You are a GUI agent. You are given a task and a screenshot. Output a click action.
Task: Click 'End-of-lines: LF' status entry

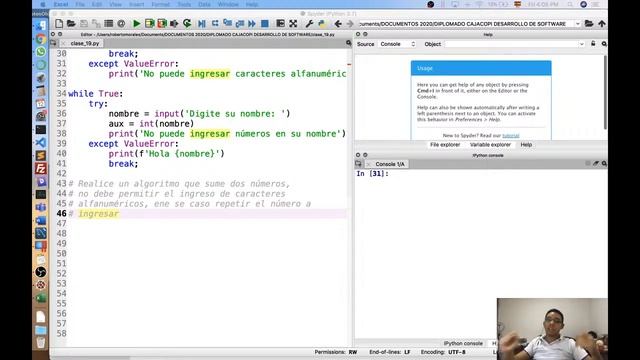click(x=389, y=352)
